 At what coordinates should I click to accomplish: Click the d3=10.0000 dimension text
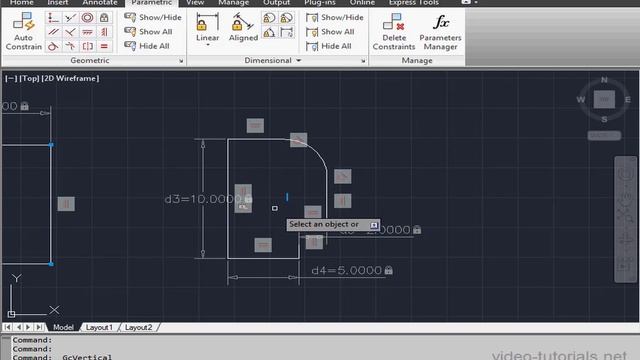pyautogui.click(x=204, y=199)
